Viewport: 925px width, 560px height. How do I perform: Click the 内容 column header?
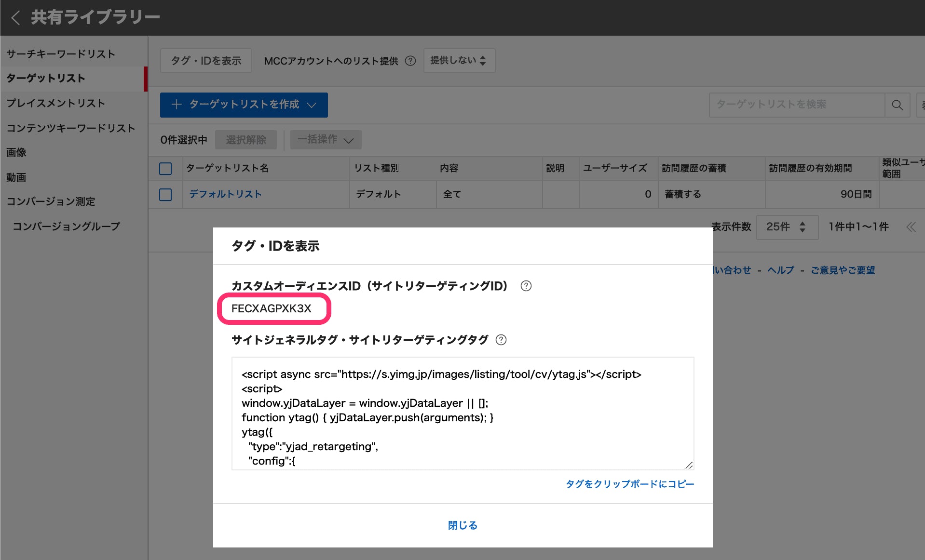click(449, 168)
